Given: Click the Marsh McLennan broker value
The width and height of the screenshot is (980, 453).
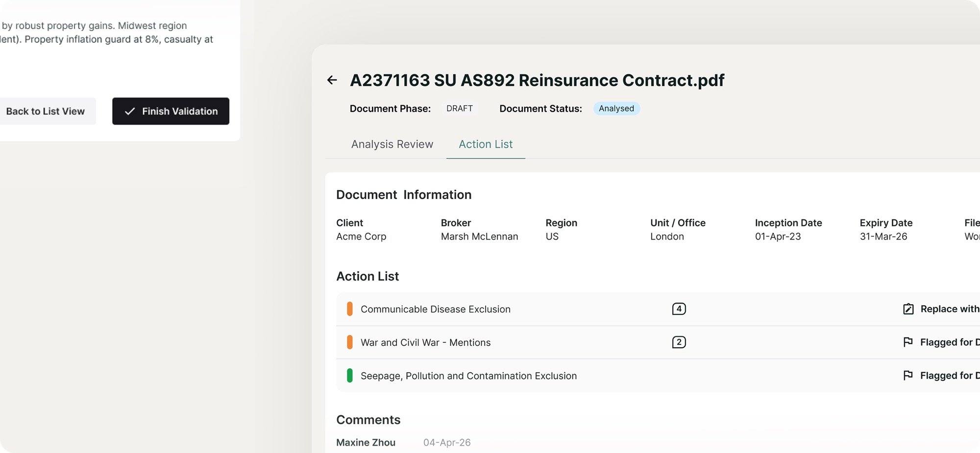Looking at the screenshot, I should click(479, 236).
